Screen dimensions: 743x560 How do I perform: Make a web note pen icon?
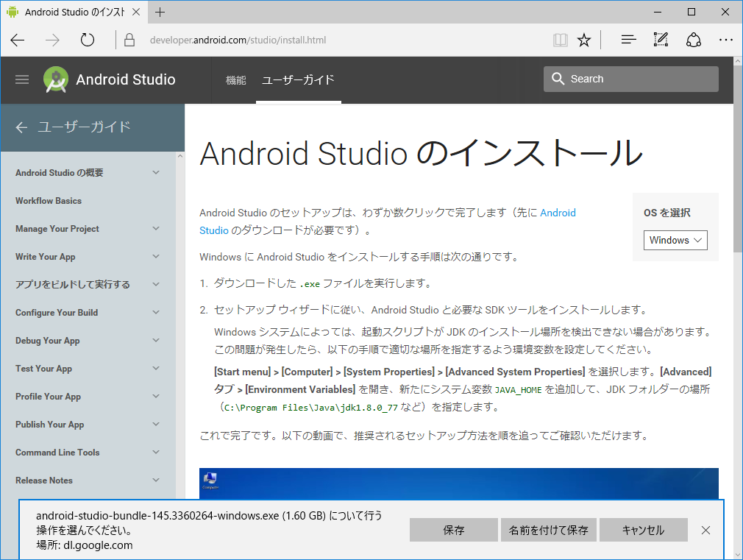[x=661, y=40]
